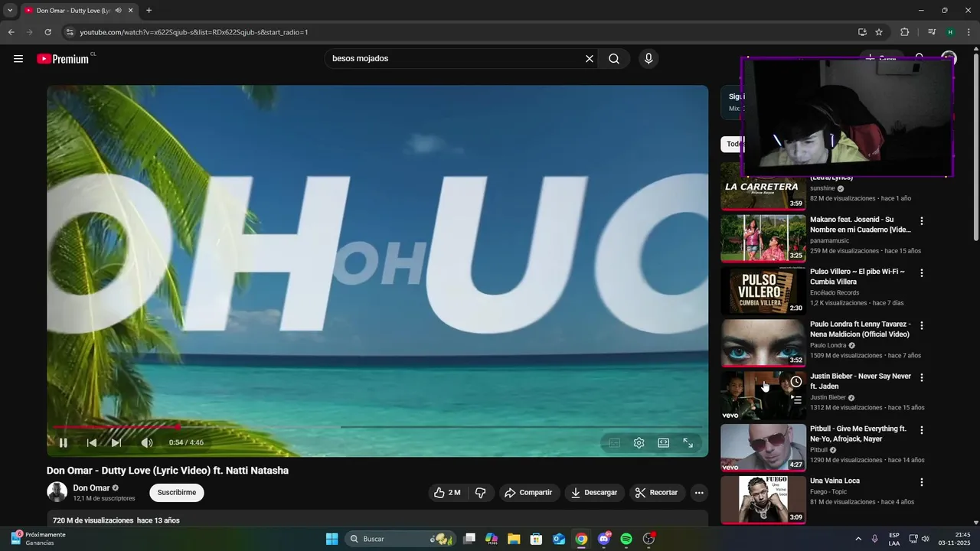Viewport: 980px width, 551px height.
Task: Open taskbar volume icon
Action: [x=925, y=539]
